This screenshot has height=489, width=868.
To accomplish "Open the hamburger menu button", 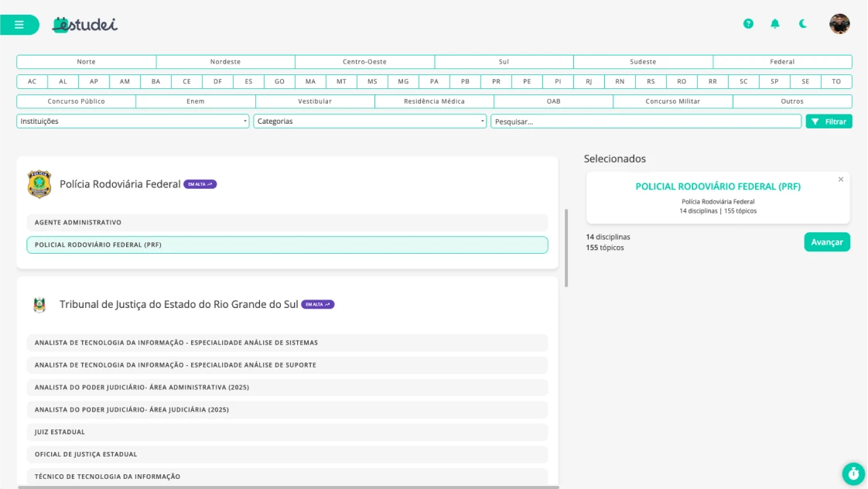I will pyautogui.click(x=19, y=24).
